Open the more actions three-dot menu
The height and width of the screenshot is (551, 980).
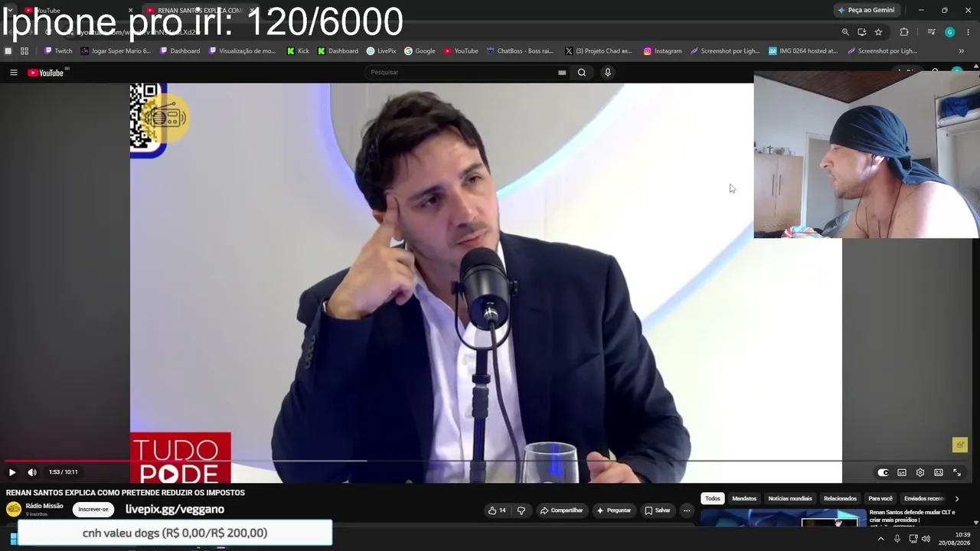(x=687, y=510)
